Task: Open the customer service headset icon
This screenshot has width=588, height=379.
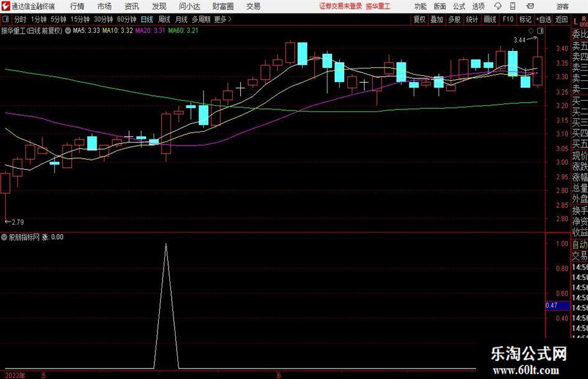Action: point(498,6)
